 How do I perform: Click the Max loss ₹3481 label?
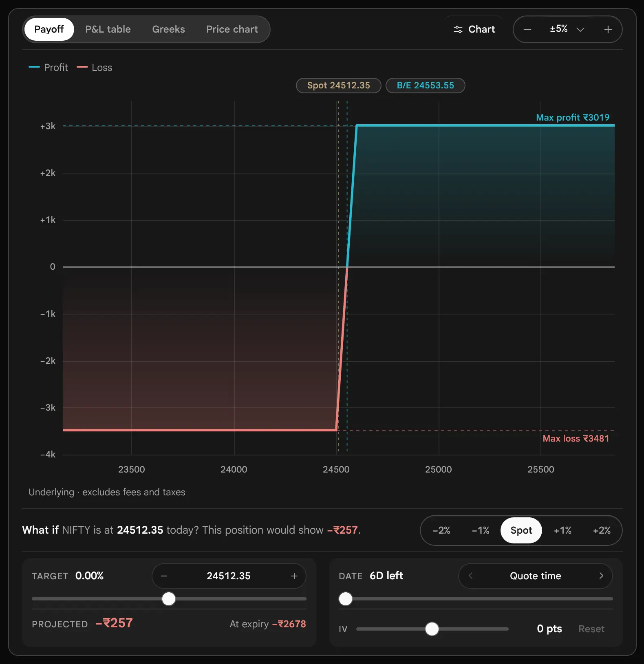pos(576,438)
